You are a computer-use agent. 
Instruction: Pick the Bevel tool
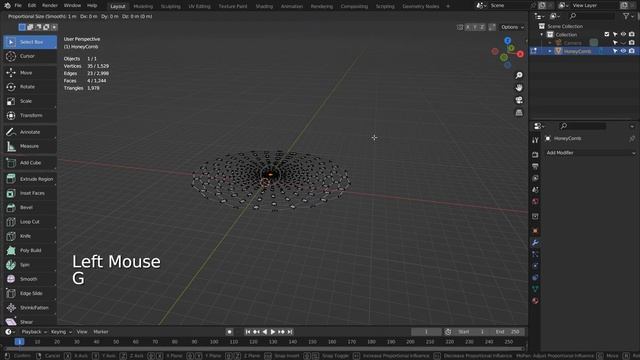(x=30, y=207)
